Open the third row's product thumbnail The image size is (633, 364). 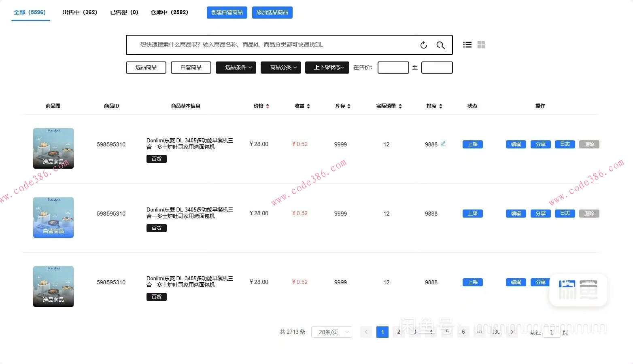[53, 286]
